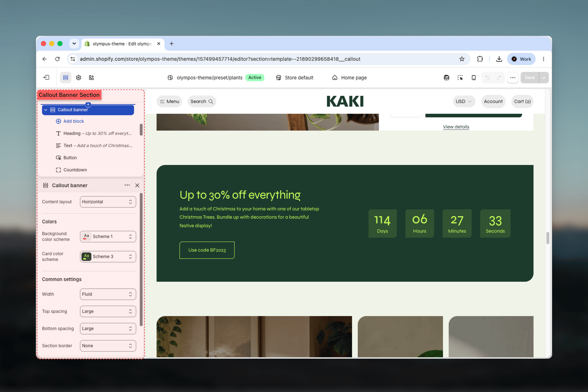The width and height of the screenshot is (588, 392).
Task: Open the editor more actions ellipsis
Action: (513, 77)
